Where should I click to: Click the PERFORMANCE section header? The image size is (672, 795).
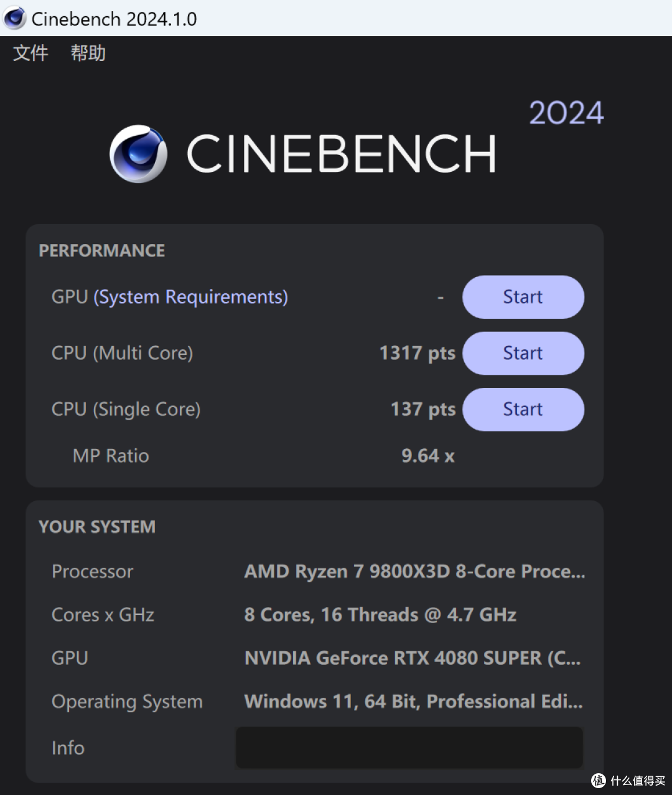(x=101, y=250)
